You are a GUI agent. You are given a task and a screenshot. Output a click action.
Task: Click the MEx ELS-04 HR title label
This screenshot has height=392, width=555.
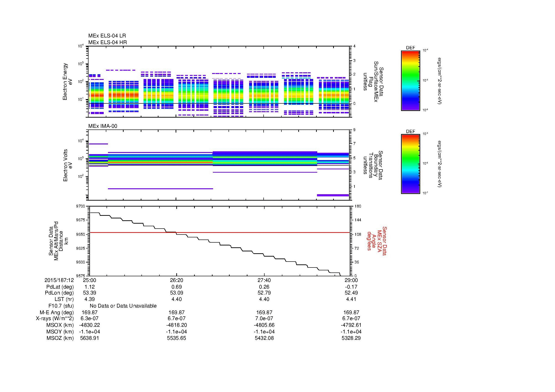[107, 42]
